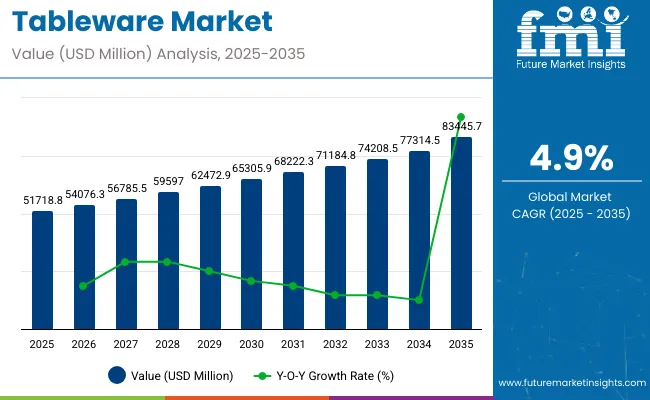Click the x-axis label 2035
This screenshot has height=400, width=650.
461,344
